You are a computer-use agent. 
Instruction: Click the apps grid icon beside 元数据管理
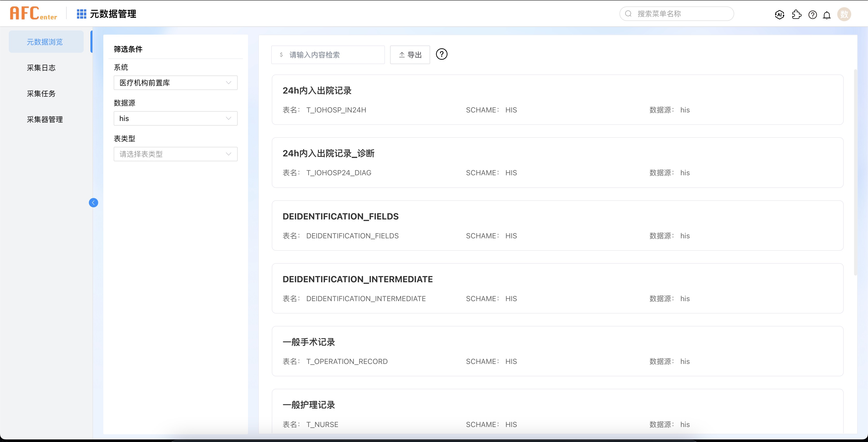click(x=81, y=14)
